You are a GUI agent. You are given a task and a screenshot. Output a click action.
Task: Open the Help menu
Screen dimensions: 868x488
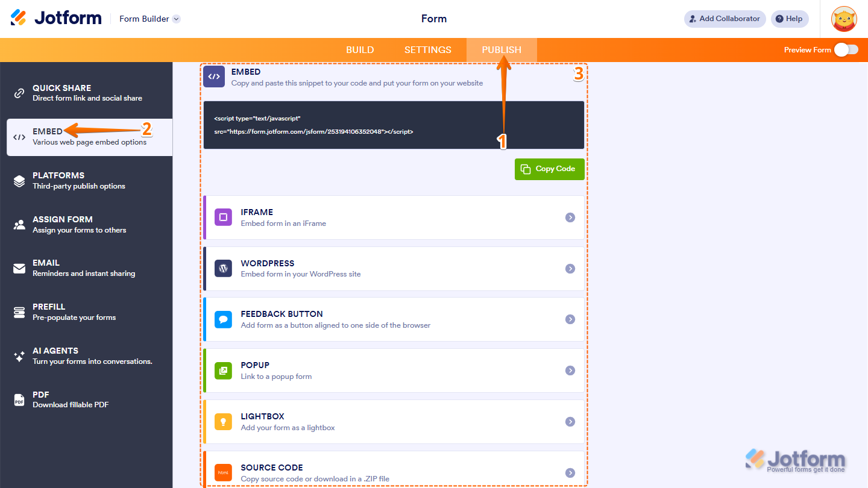click(x=789, y=19)
